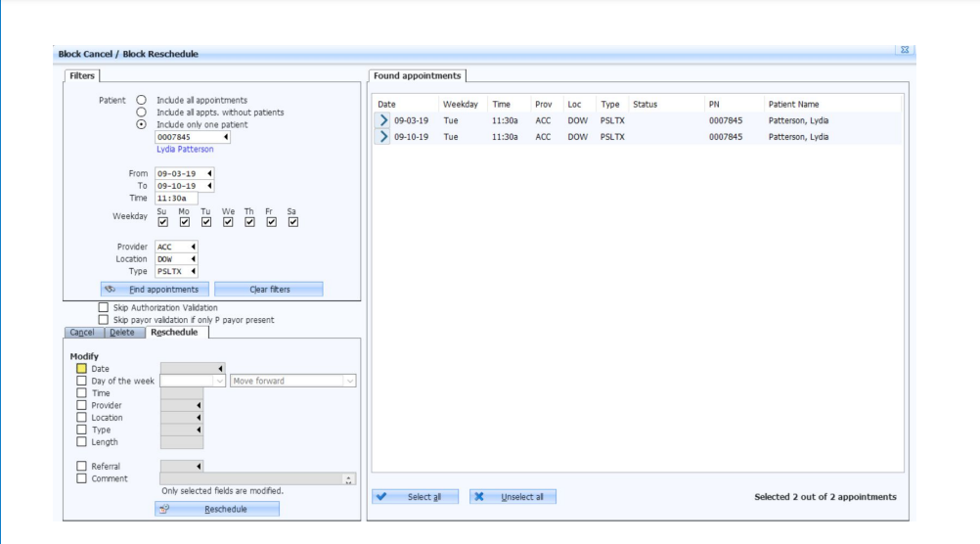Screen dimensions: 980x544
Task: Switch to the Cancel tab
Action: point(82,333)
